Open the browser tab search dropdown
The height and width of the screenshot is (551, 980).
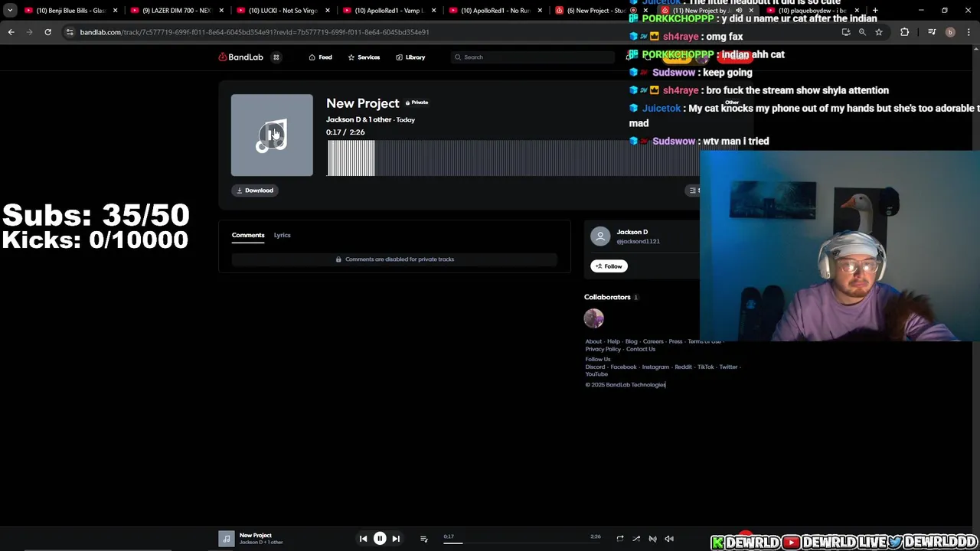pos(10,11)
